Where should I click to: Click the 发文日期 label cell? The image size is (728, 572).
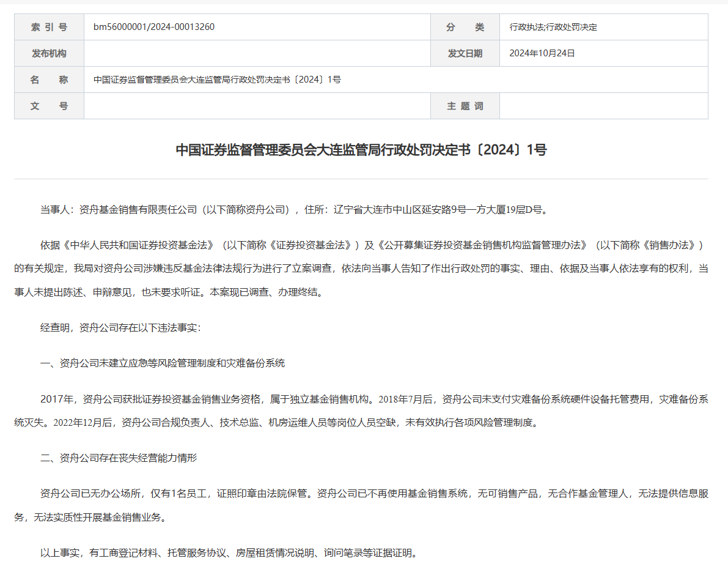point(465,53)
